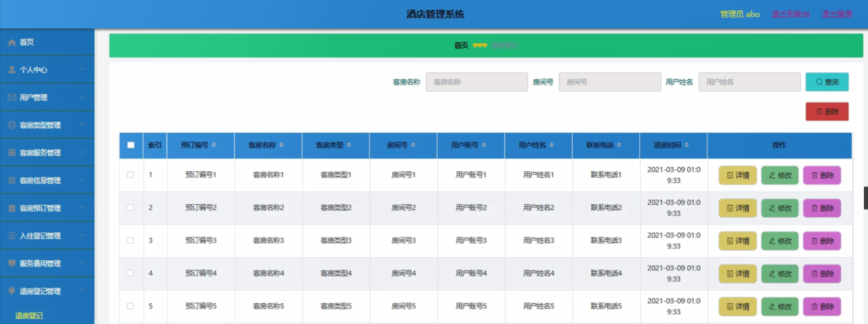Check the checkbox for row index 3
This screenshot has width=868, height=324.
131,240
